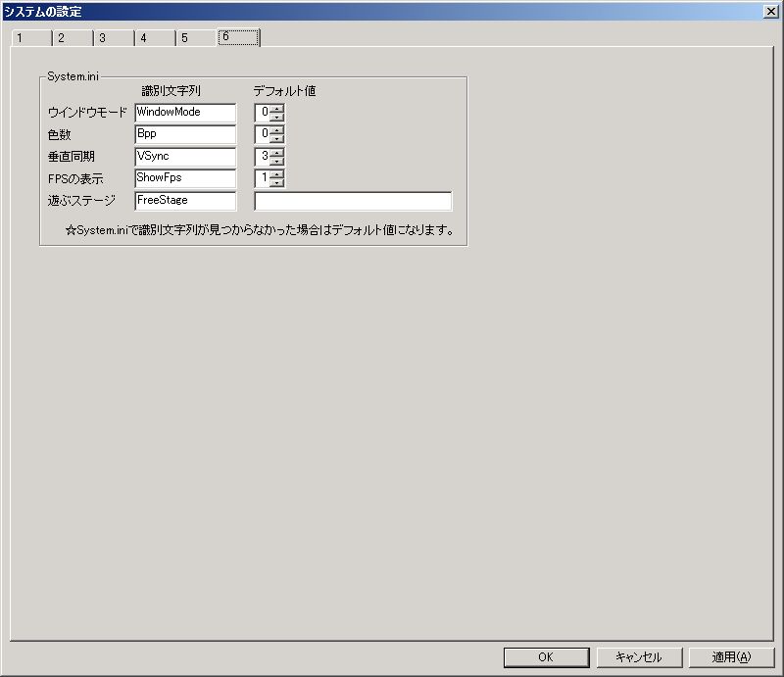Increase the WindowMode default value with up arrow
This screenshot has height=677, width=784.
pos(277,109)
